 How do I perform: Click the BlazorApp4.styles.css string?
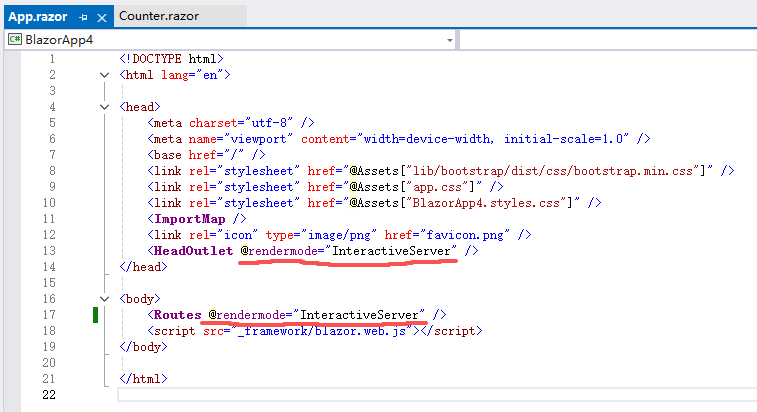pyautogui.click(x=486, y=203)
